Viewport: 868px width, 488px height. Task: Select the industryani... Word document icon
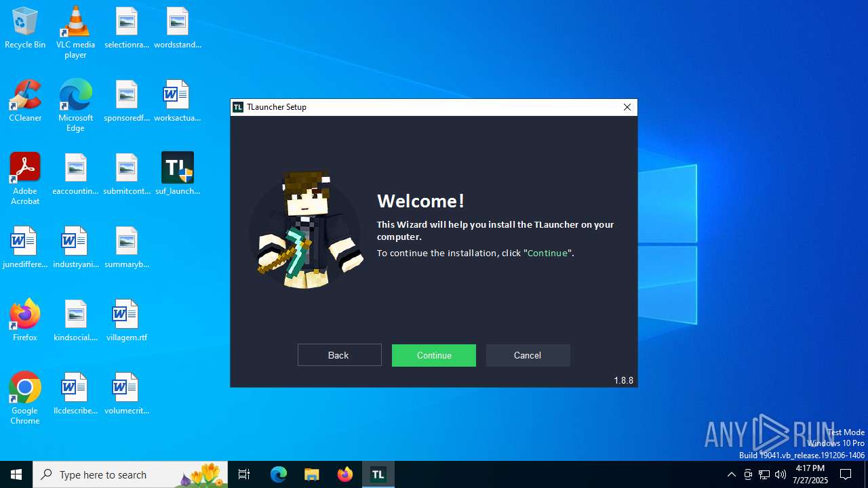pyautogui.click(x=75, y=247)
